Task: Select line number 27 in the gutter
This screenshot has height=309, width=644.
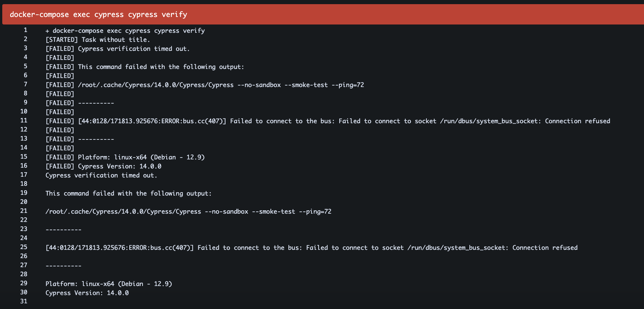Action: click(24, 265)
